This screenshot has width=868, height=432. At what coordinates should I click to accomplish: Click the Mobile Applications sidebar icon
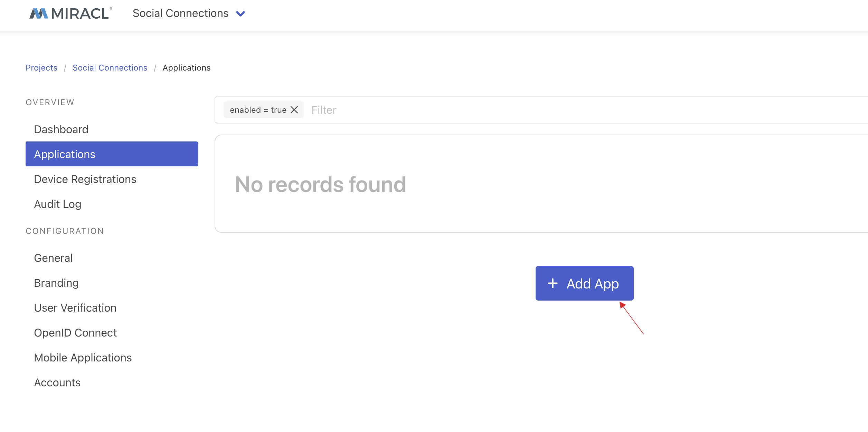tap(83, 357)
